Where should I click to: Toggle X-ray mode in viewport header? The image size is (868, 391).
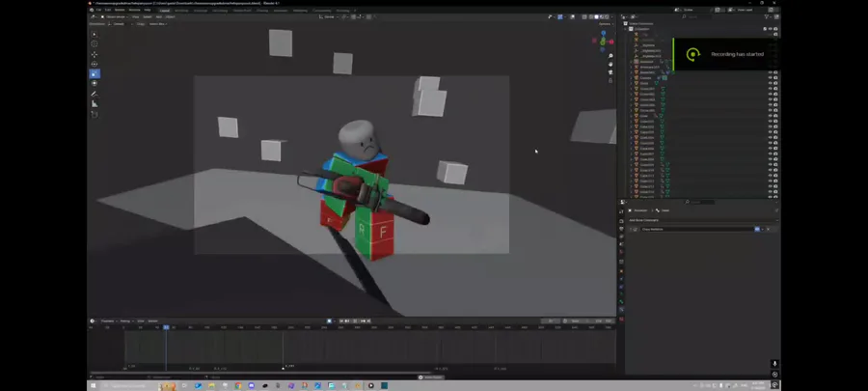[x=584, y=16]
